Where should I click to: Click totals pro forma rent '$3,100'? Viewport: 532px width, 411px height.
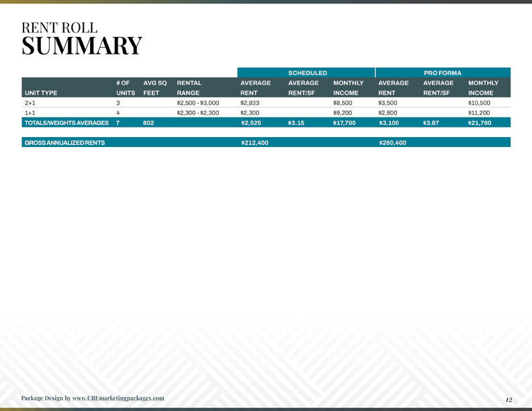[x=389, y=123]
